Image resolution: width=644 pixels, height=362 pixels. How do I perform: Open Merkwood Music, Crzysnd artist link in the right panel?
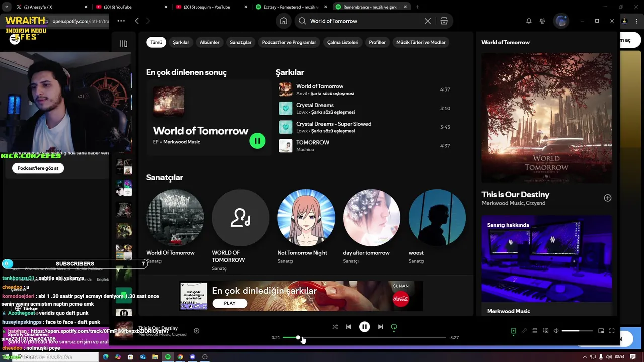coord(513,203)
